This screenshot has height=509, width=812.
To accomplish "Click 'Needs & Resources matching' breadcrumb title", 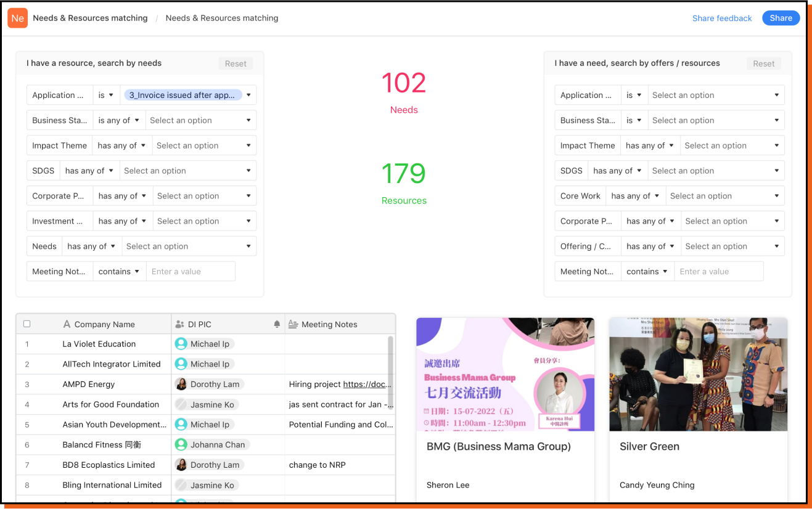I will tap(90, 18).
